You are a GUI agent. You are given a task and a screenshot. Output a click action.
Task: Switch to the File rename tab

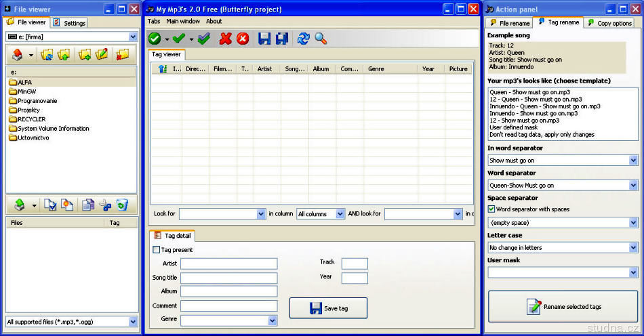point(509,23)
